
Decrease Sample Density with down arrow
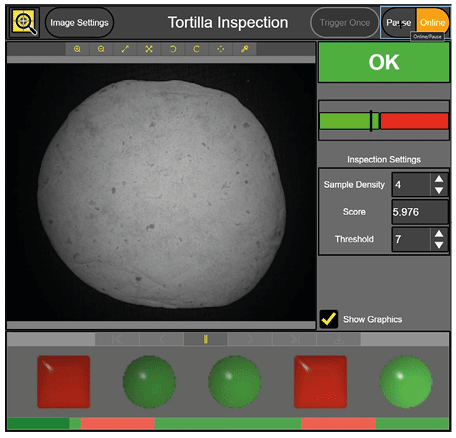click(439, 190)
